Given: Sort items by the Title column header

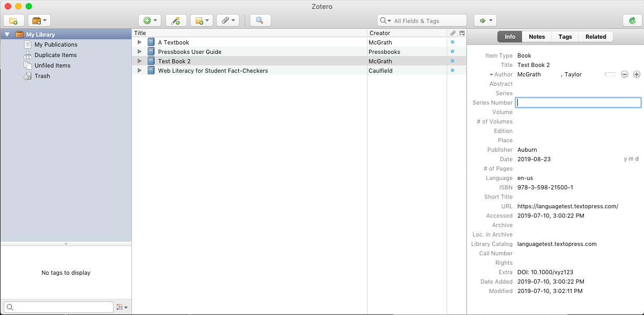Looking at the screenshot, I should click(x=249, y=33).
